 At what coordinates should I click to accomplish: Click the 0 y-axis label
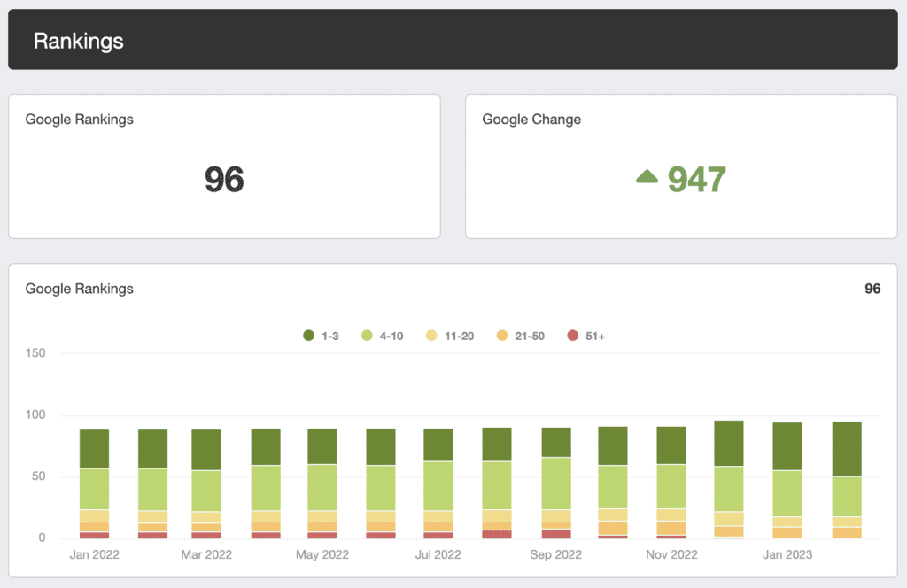point(42,538)
